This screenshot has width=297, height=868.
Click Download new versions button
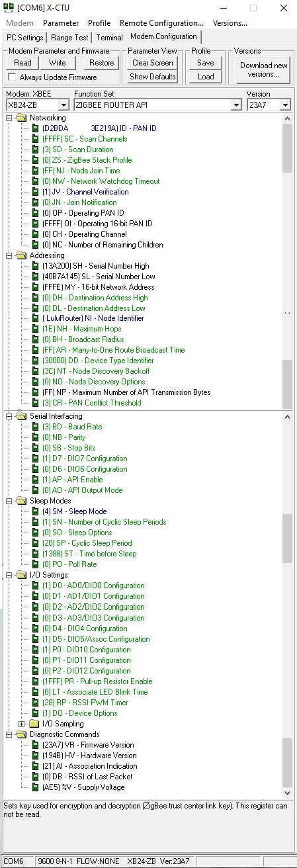(264, 69)
